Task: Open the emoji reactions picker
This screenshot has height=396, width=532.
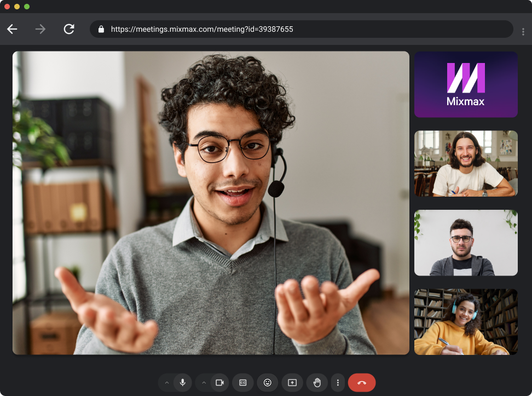Action: pos(268,382)
